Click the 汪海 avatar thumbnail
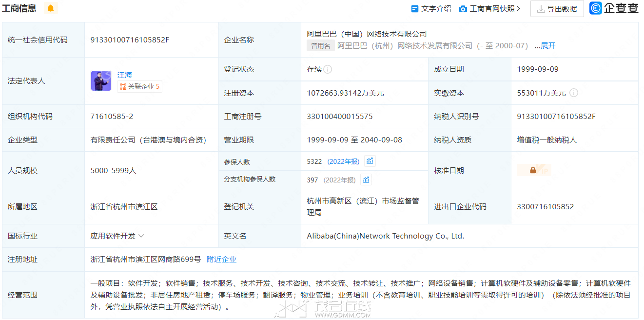Viewport: 644px width, 320px height. tap(101, 81)
